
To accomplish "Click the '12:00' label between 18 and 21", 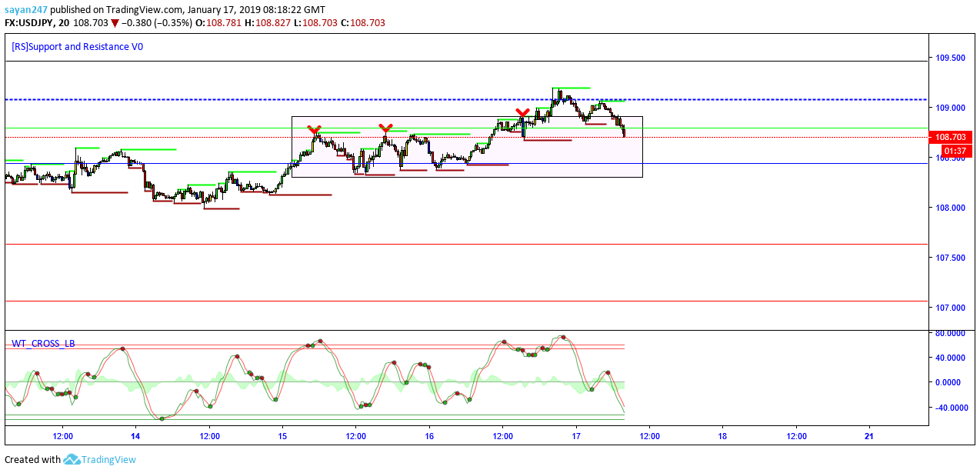I will [x=797, y=436].
